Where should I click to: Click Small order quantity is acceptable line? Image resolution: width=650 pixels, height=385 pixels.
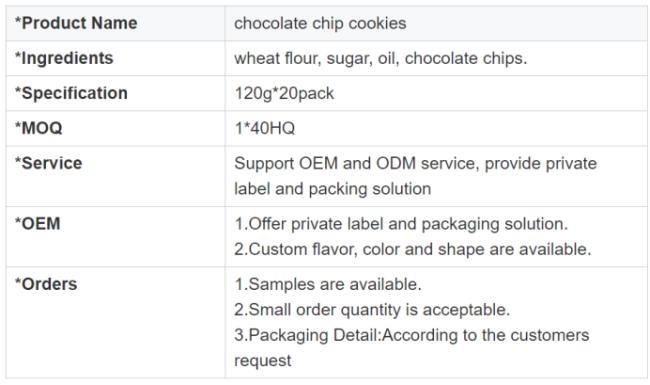[372, 310]
